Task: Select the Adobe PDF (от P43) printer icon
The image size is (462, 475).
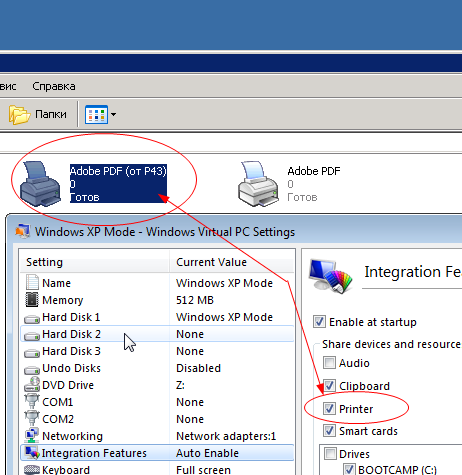Action: (x=40, y=184)
